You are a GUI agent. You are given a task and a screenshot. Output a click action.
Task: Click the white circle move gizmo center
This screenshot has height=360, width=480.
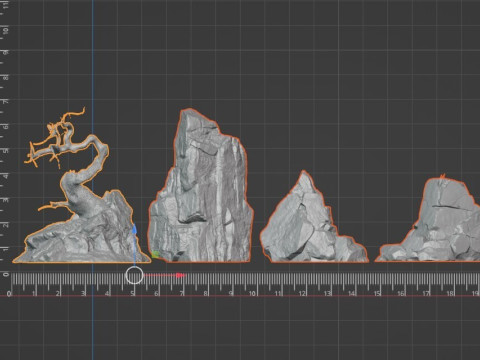pyautogui.click(x=134, y=275)
